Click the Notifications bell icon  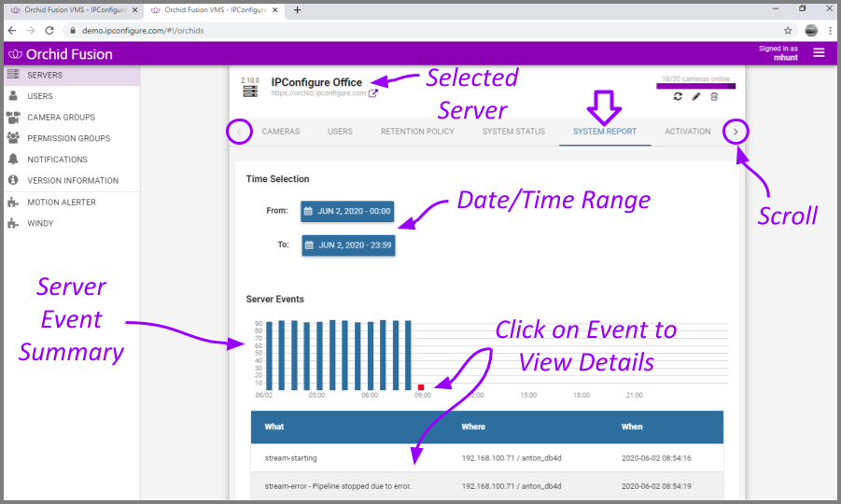(13, 159)
